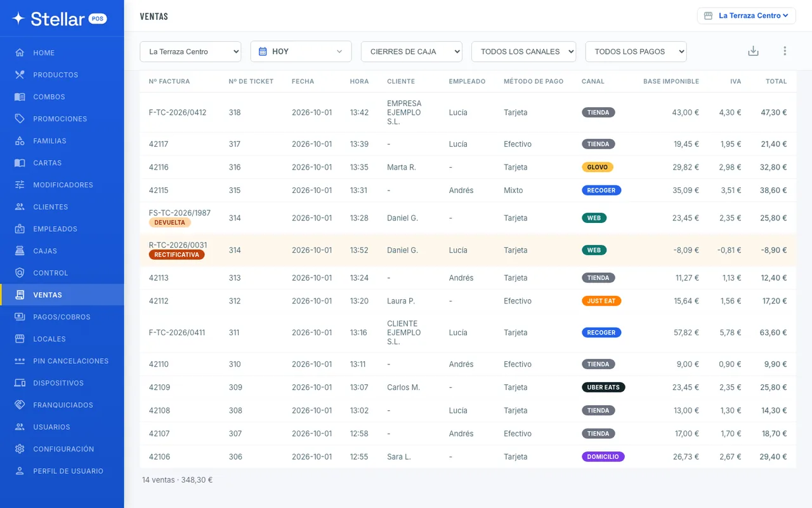Click the GLOVO channel badge

point(598,168)
